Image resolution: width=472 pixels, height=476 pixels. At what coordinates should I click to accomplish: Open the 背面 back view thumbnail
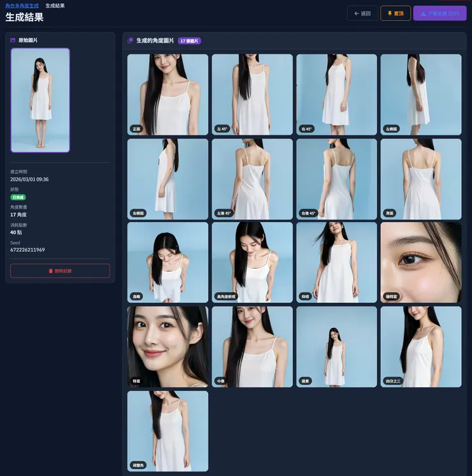coord(421,179)
